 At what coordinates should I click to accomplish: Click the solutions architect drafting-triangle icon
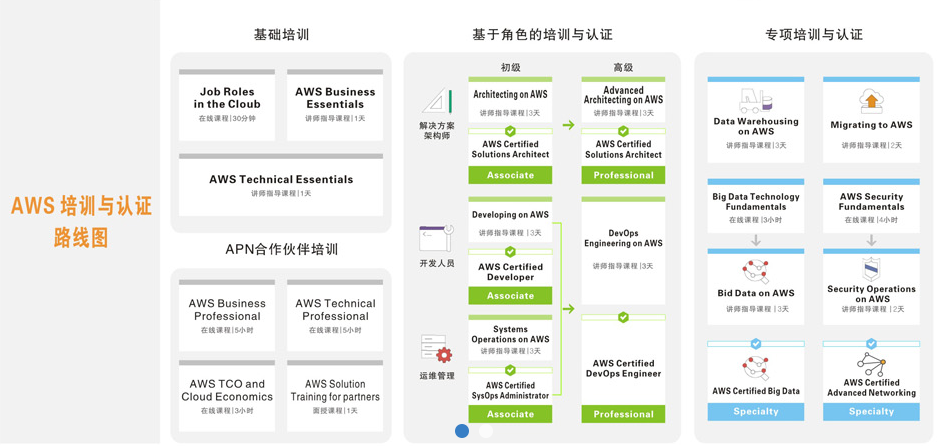point(437,101)
